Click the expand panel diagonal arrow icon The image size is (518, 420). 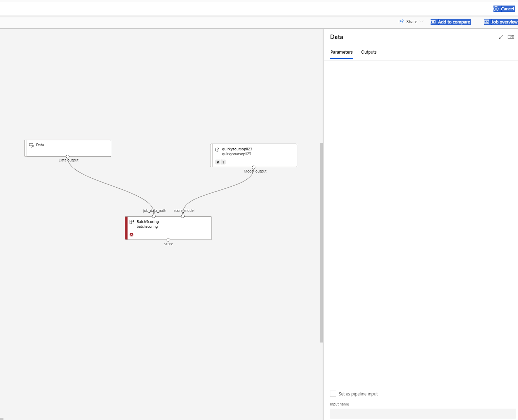tap(501, 37)
